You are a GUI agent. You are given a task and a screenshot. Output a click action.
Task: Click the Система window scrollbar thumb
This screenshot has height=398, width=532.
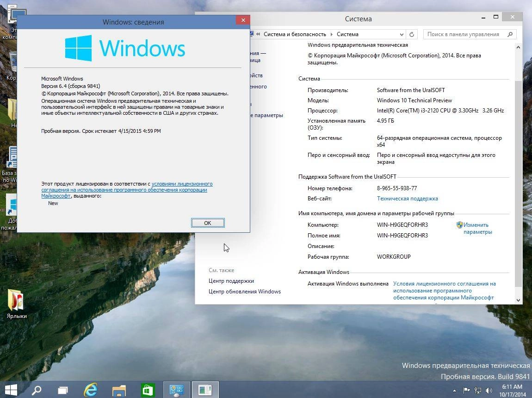click(x=518, y=183)
